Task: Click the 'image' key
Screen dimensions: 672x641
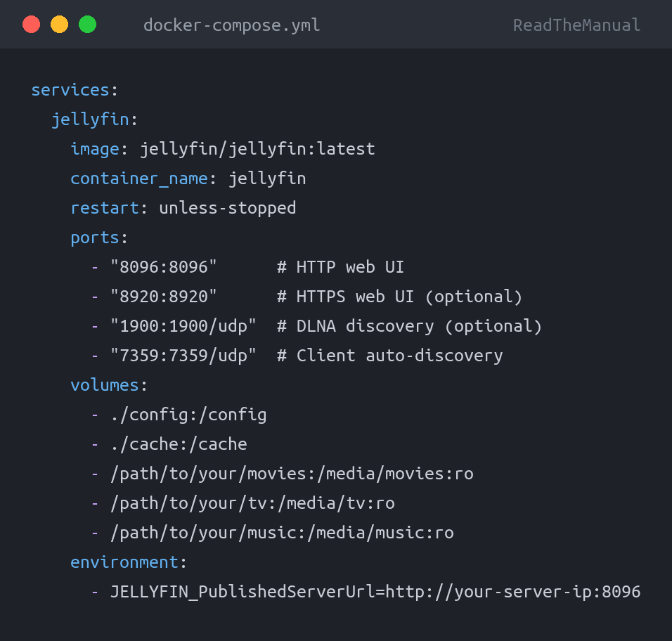Action: (95, 149)
